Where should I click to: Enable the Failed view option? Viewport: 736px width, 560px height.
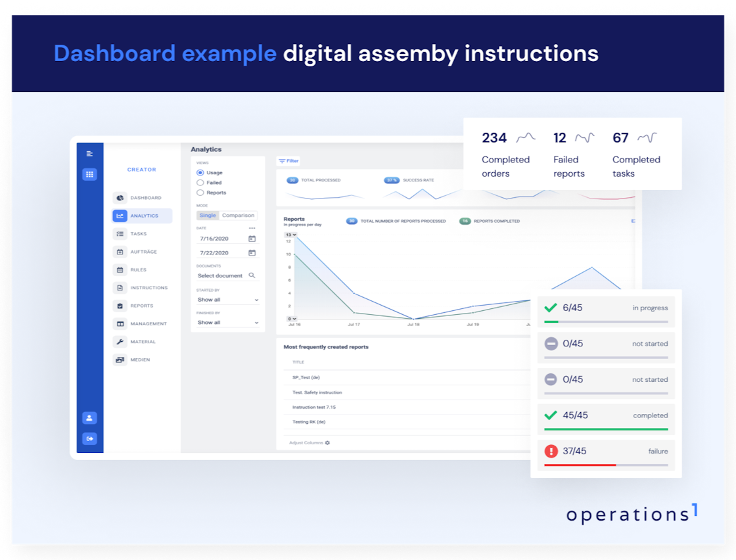coord(199,183)
